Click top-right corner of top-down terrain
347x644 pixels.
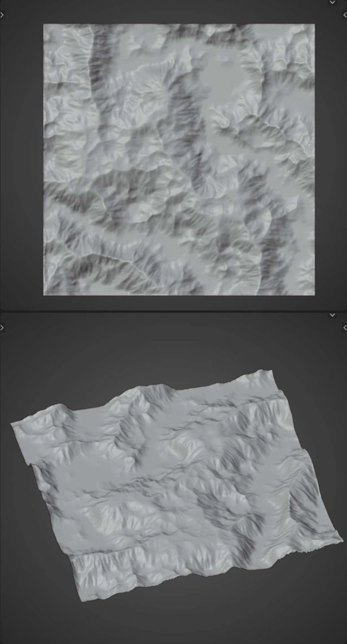313,25
